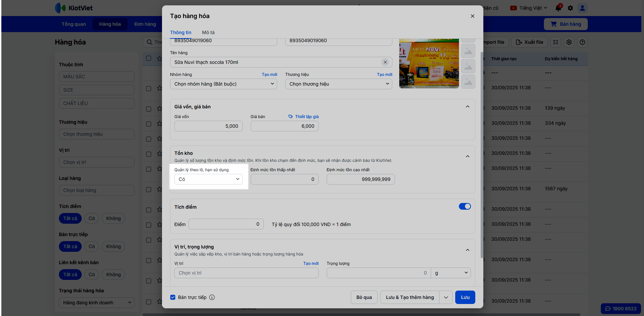
Task: Open user account avatar menu
Action: (x=582, y=8)
